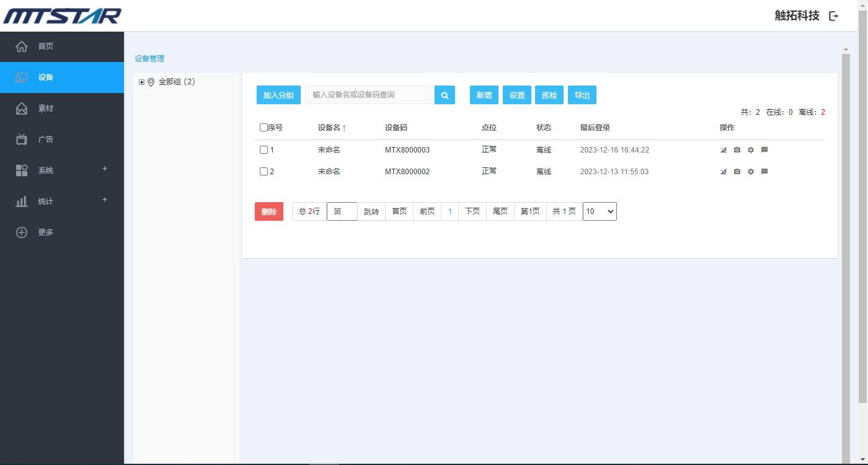Image resolution: width=868 pixels, height=465 pixels.
Task: Go to 广告 in the sidebar
Action: tap(45, 139)
